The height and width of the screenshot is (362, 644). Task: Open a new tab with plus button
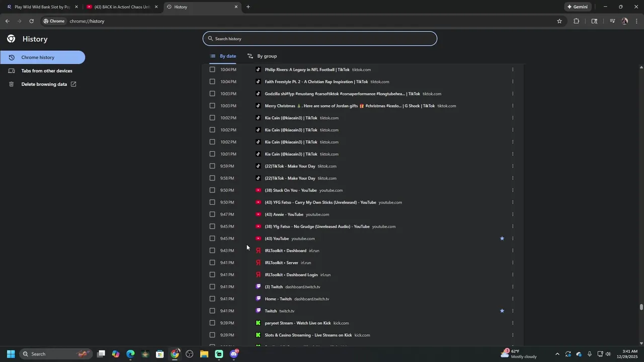[248, 7]
